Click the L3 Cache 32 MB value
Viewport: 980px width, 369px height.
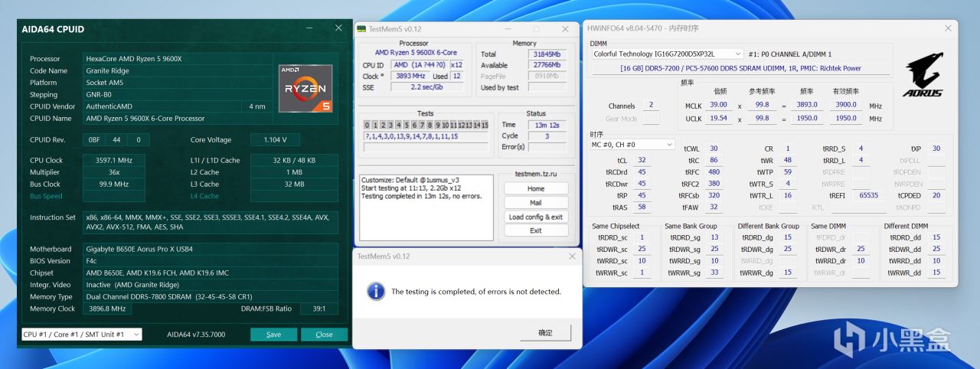294,184
